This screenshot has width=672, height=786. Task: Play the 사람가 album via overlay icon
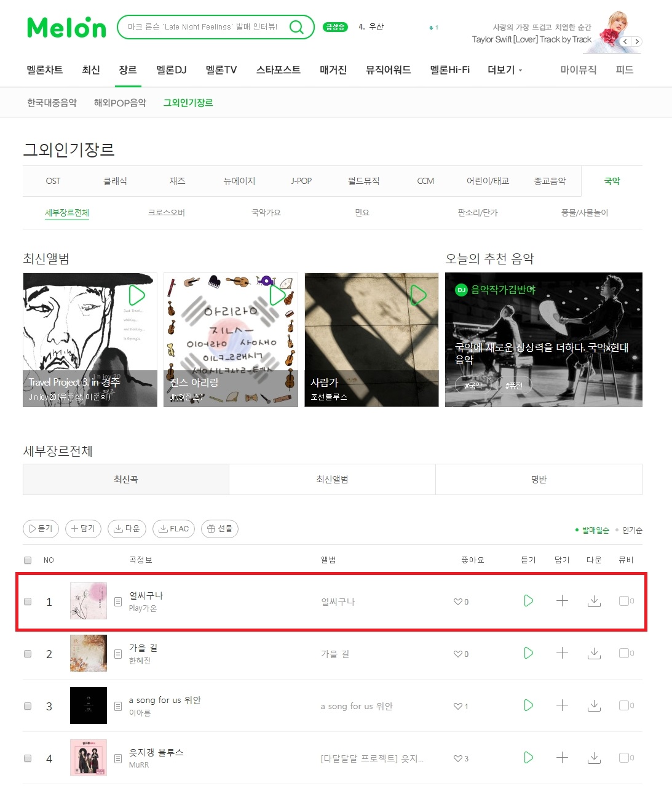418,295
